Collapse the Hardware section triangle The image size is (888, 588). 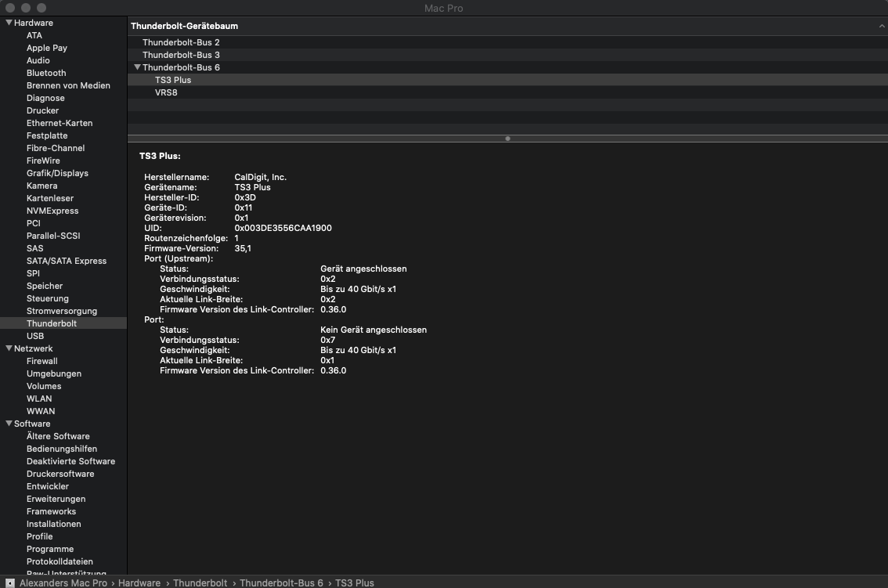pyautogui.click(x=9, y=23)
